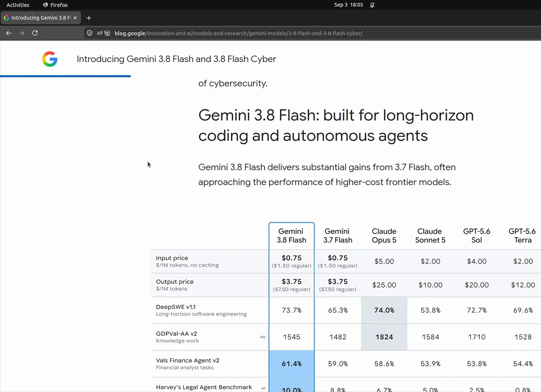Viewport: 541px width, 392px height.
Task: Click the 1710 GDPVal cell
Action: pos(477,337)
